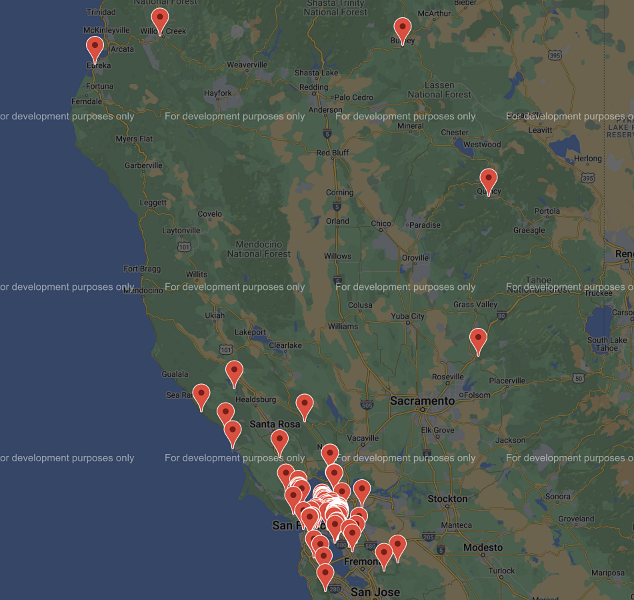634x600 pixels.
Task: Click the easternmost marker east of Fremont
Action: [397, 548]
